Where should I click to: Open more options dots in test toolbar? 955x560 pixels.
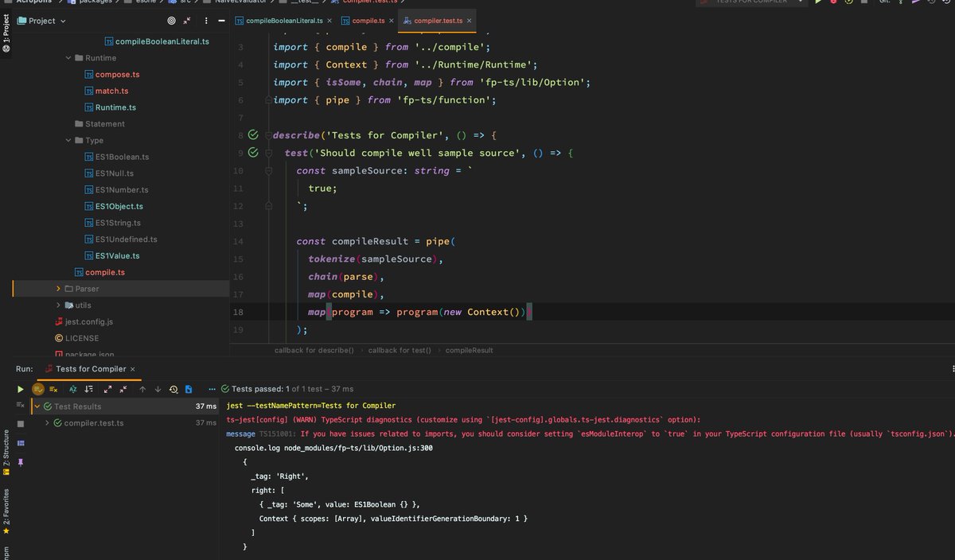[212, 389]
